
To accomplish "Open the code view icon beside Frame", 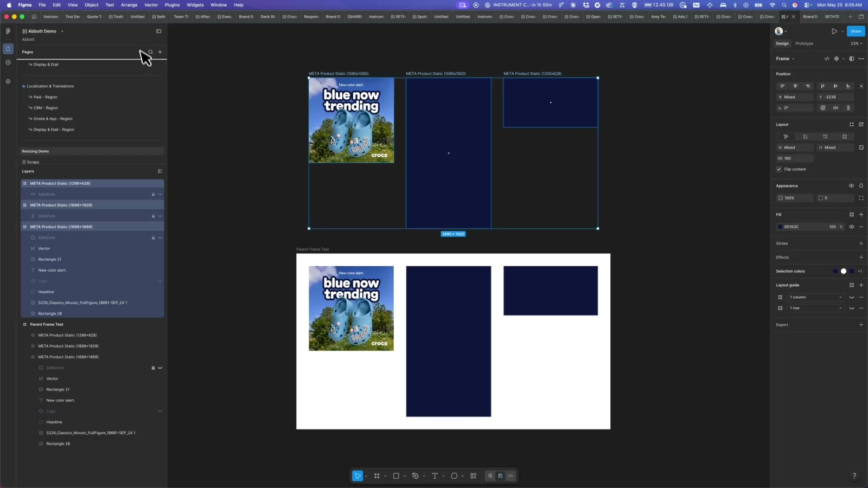I will (827, 59).
